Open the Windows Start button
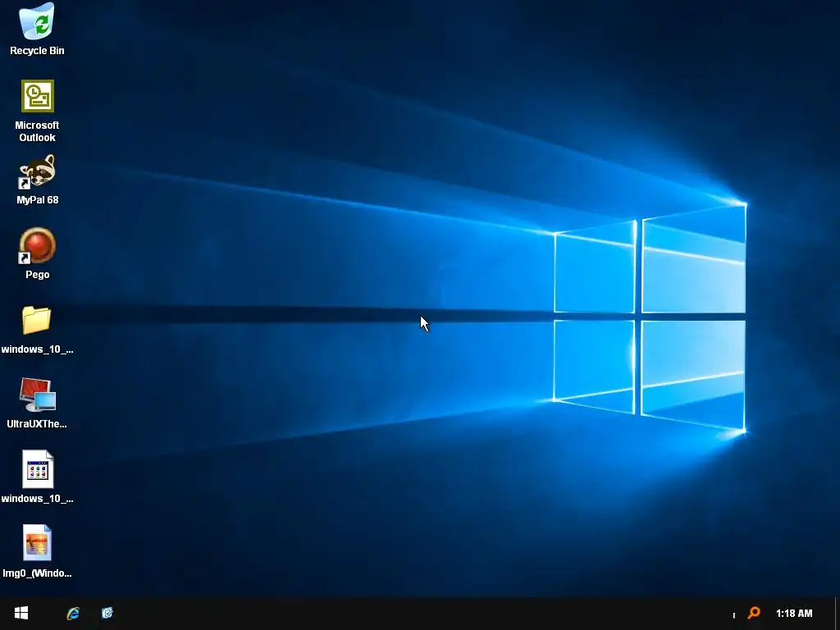Viewport: 840px width, 630px height. coord(21,613)
